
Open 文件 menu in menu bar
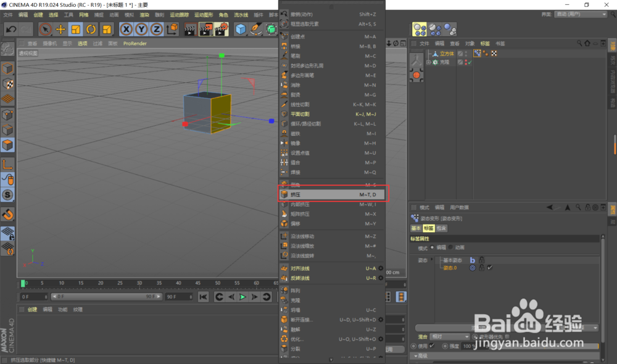[8, 15]
